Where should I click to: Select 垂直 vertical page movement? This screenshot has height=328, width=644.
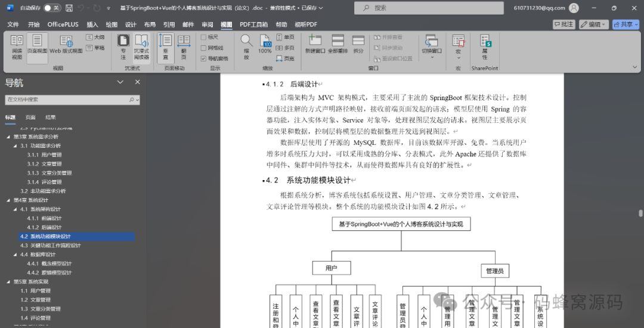click(166, 48)
